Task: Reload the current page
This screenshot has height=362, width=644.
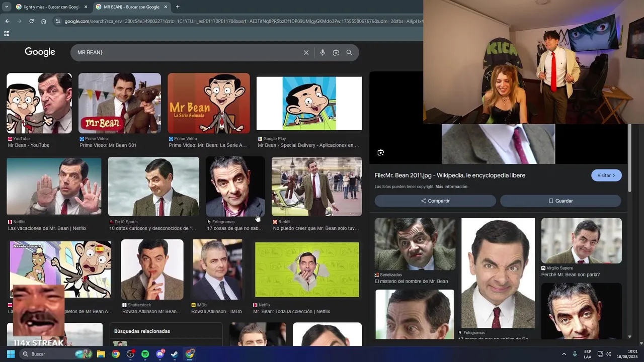Action: tap(31, 21)
